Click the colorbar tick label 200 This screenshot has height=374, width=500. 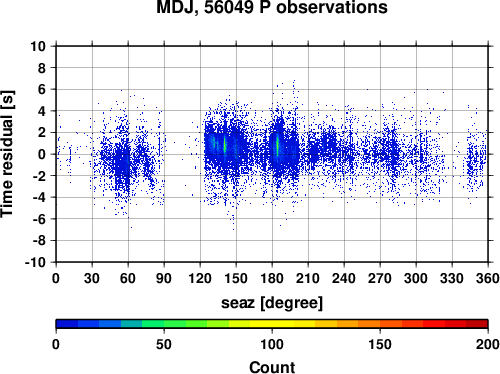[x=488, y=344]
